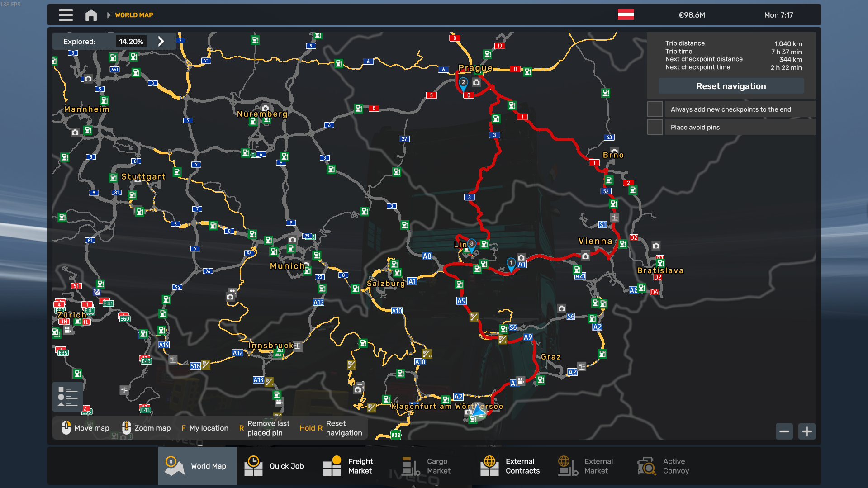Open the Cargo Market tab
This screenshot has height=488, width=868.
[x=433, y=466]
